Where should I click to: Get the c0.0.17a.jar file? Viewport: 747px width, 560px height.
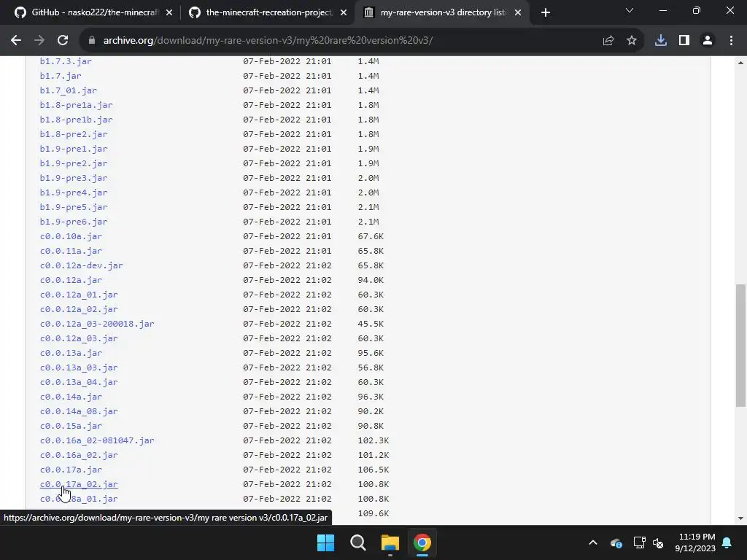tap(71, 470)
